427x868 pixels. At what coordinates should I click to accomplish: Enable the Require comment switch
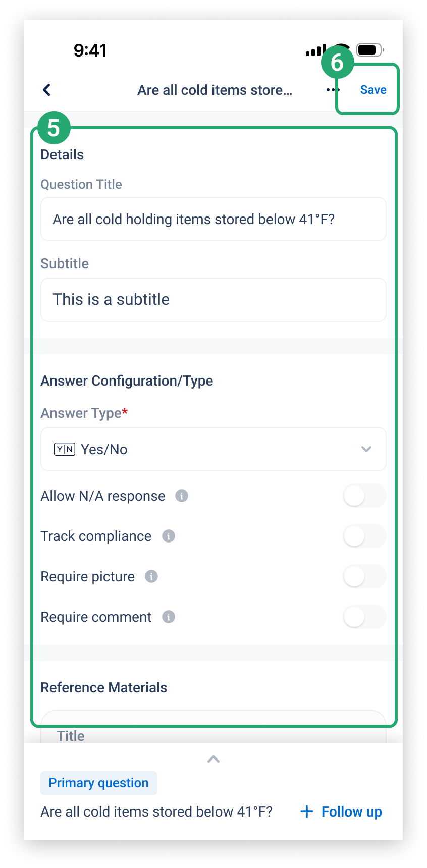click(364, 617)
